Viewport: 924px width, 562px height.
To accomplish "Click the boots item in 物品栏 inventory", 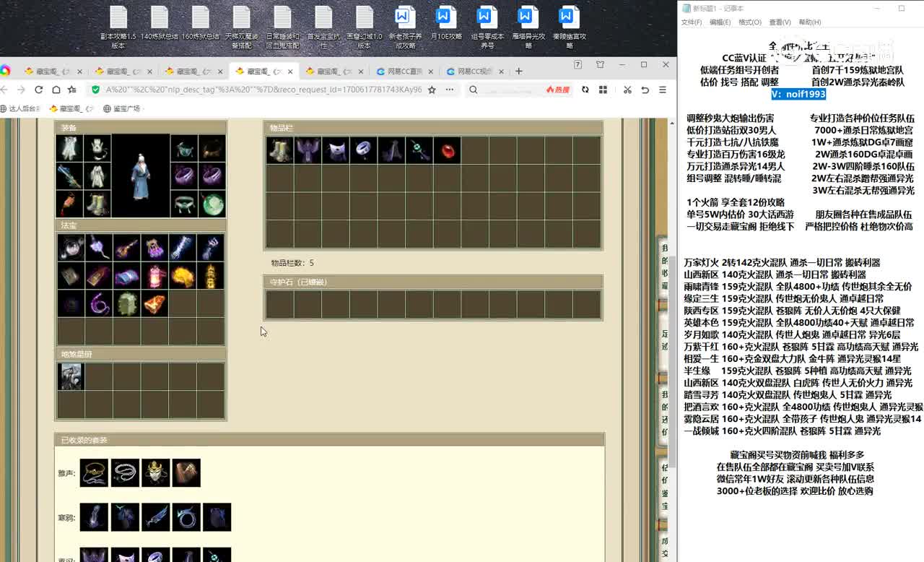I will (x=279, y=150).
